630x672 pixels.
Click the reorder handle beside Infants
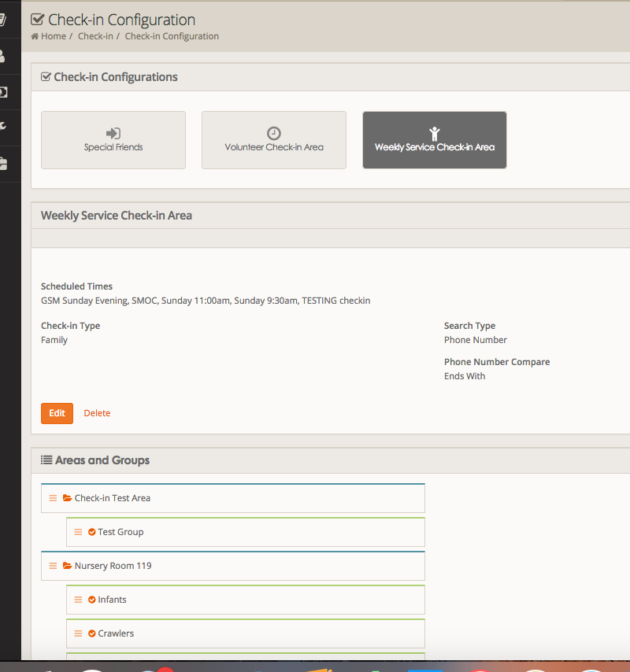tap(78, 600)
